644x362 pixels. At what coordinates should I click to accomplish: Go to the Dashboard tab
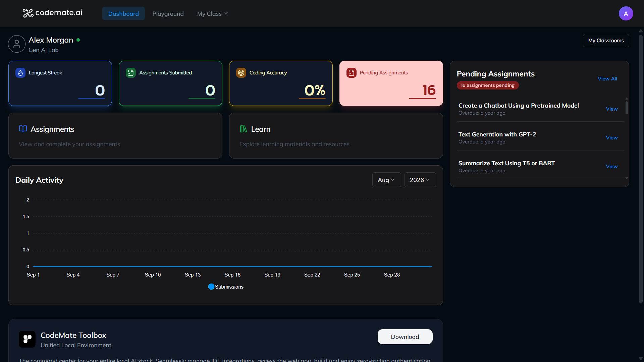point(123,14)
